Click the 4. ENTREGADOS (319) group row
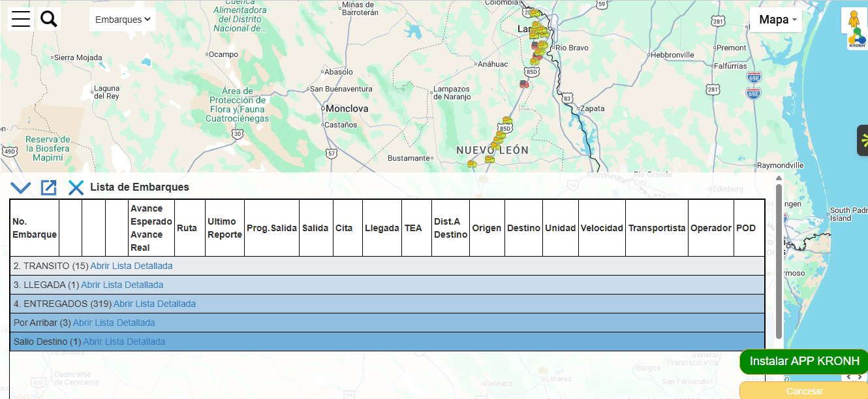This screenshot has height=399, width=868. (387, 304)
